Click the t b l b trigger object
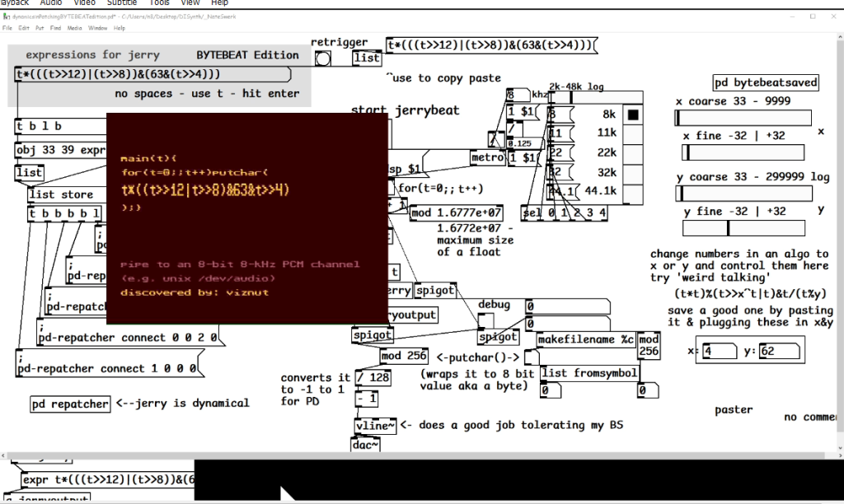Image resolution: width=844 pixels, height=504 pixels. click(x=61, y=126)
